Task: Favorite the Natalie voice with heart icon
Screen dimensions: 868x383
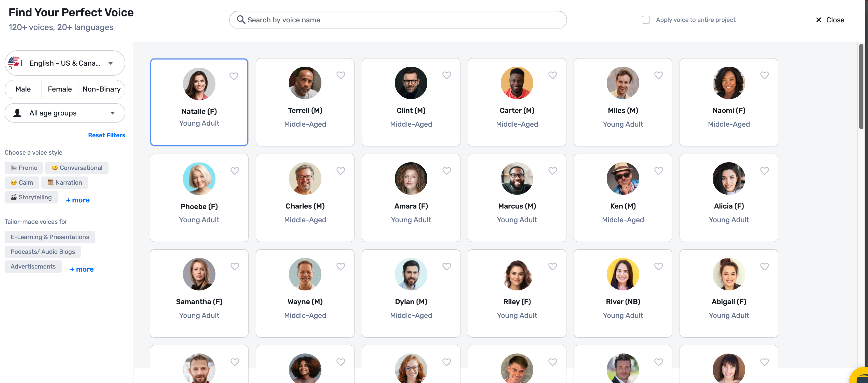Action: (x=234, y=76)
